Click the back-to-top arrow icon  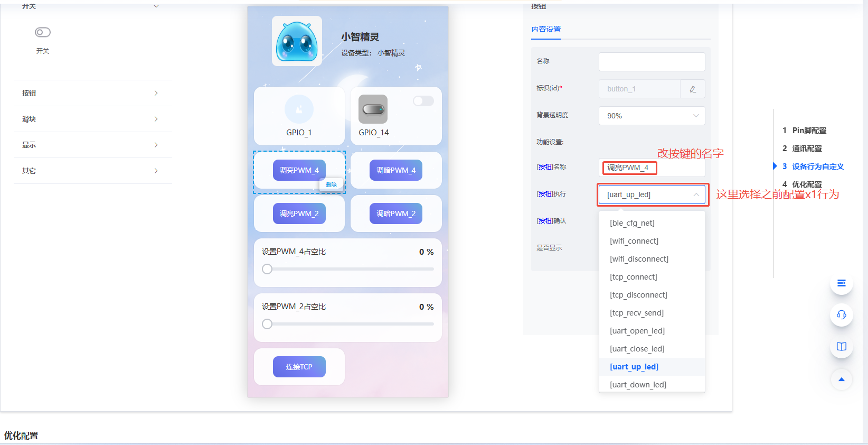tap(842, 379)
